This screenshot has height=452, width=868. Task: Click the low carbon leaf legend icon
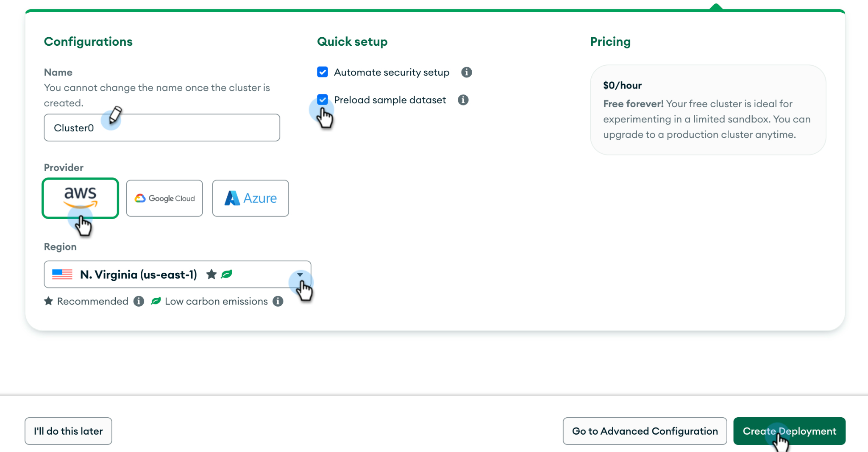156,301
